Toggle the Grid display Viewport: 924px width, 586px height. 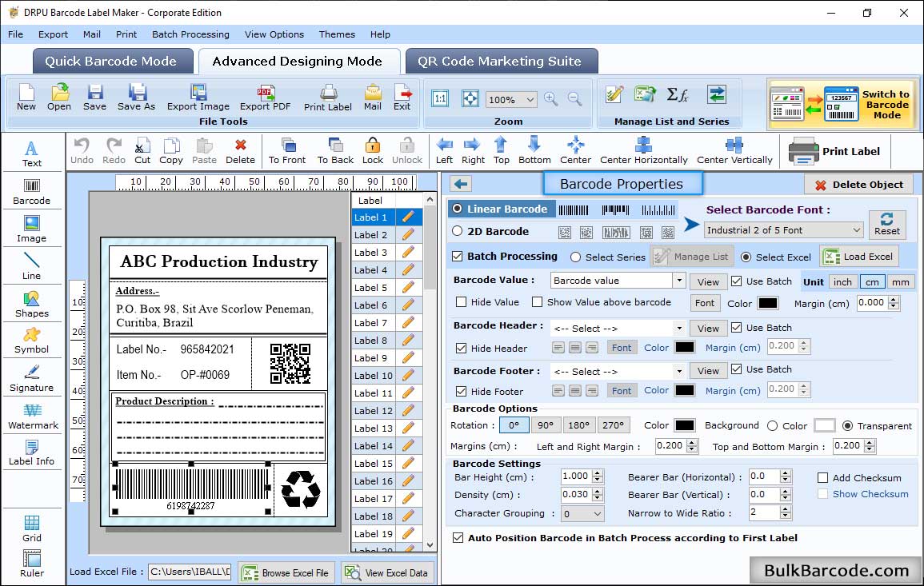(x=32, y=528)
